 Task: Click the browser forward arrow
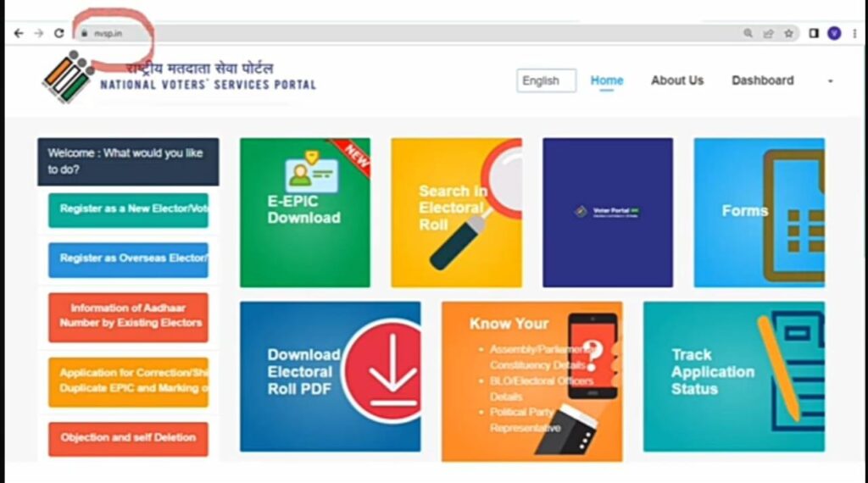pyautogui.click(x=39, y=34)
